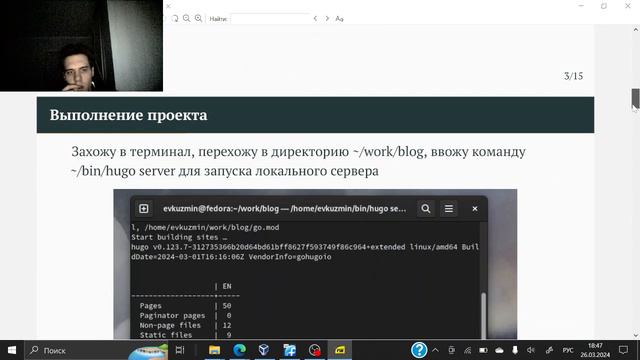Screen dimensions: 640x360
Task: Click the zoom out magnifier icon
Action: [187, 18]
